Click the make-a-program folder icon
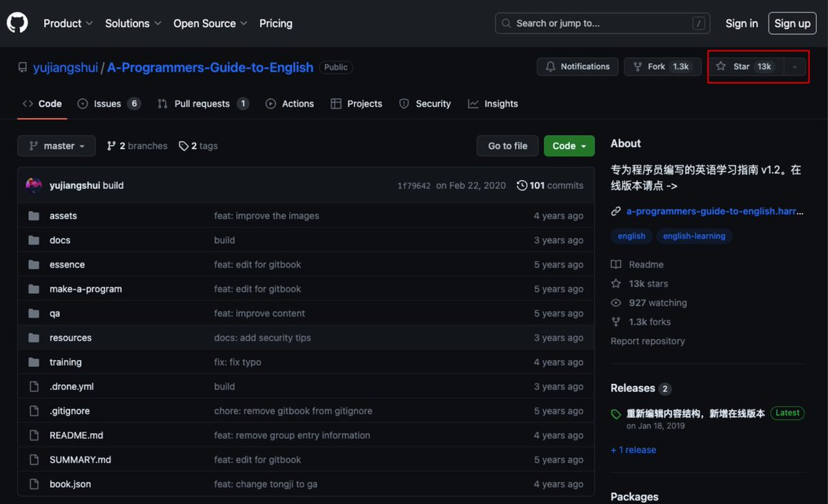Image resolution: width=828 pixels, height=504 pixels. [x=34, y=289]
